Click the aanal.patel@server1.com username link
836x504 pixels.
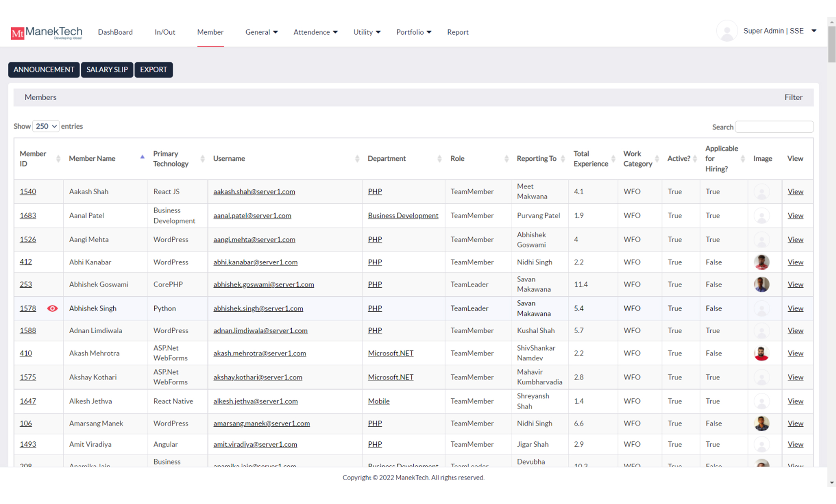click(x=252, y=216)
